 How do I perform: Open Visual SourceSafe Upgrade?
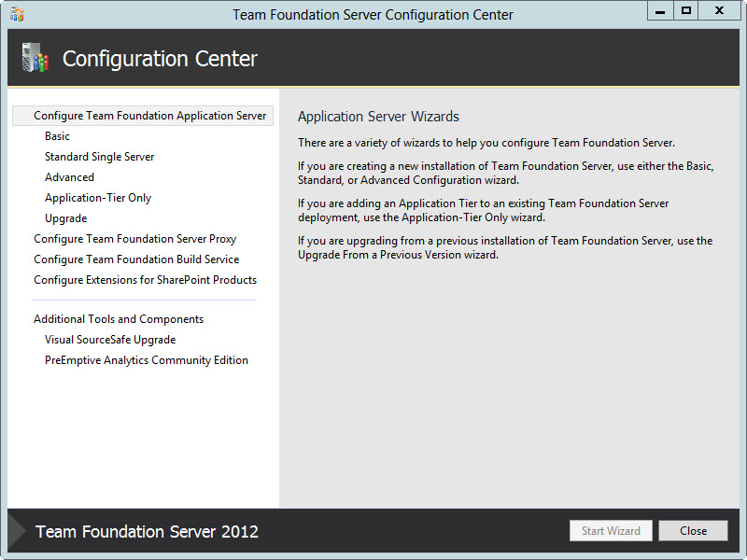110,340
